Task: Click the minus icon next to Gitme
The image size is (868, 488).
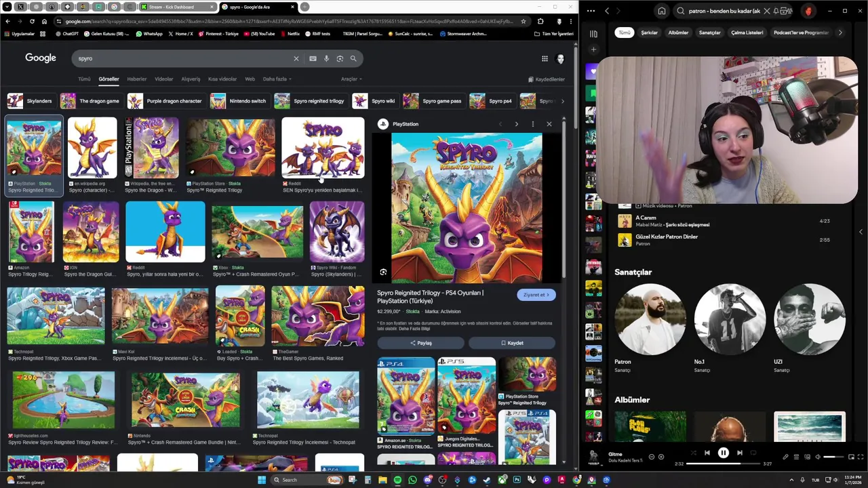Action: point(652,457)
